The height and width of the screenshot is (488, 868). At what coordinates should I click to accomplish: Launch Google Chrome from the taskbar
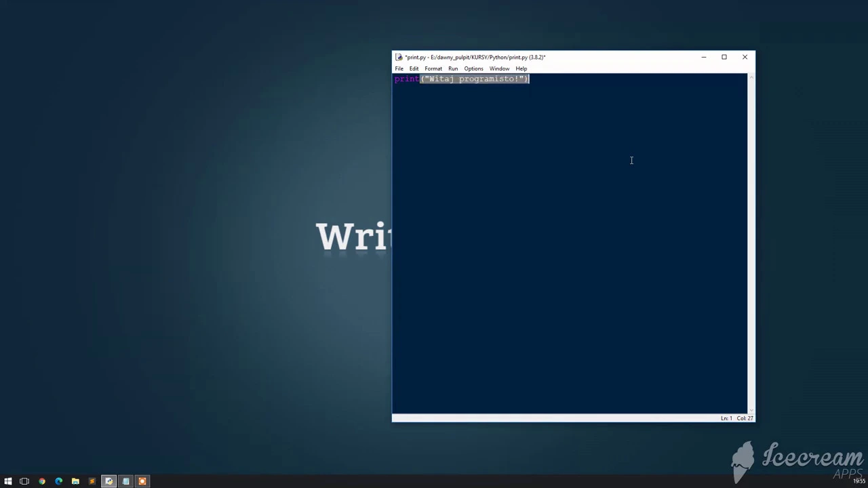pyautogui.click(x=42, y=481)
